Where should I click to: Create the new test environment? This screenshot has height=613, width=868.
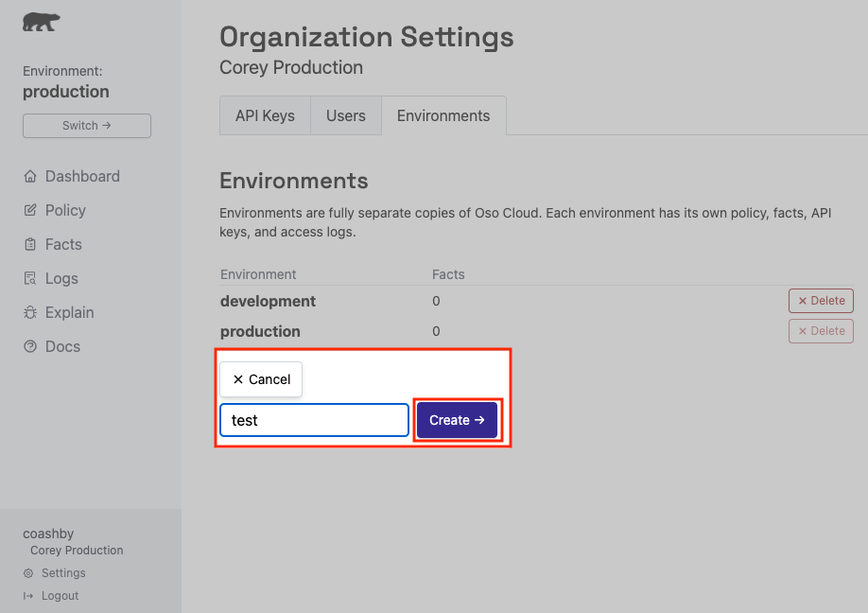tap(457, 420)
